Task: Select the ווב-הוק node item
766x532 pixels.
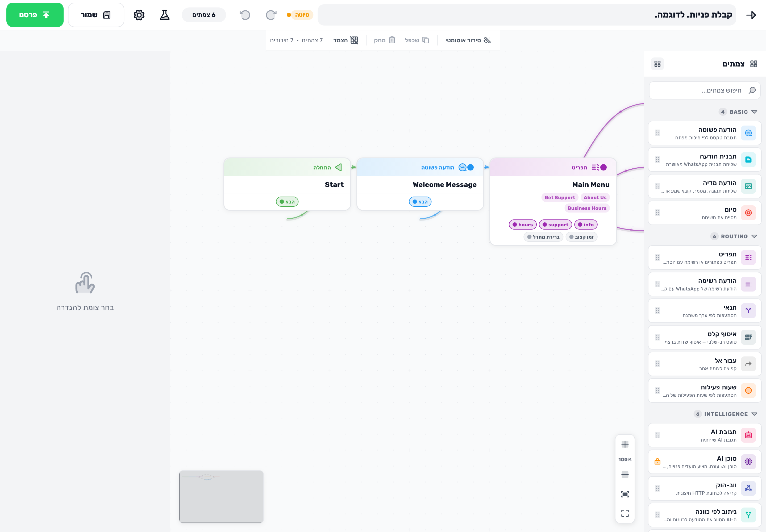Action: point(705,489)
